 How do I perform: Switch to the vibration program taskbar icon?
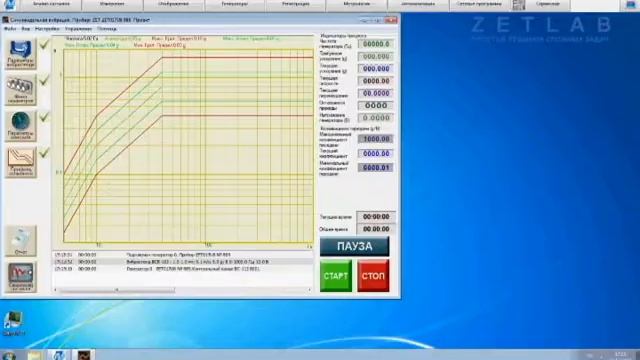click(84, 355)
